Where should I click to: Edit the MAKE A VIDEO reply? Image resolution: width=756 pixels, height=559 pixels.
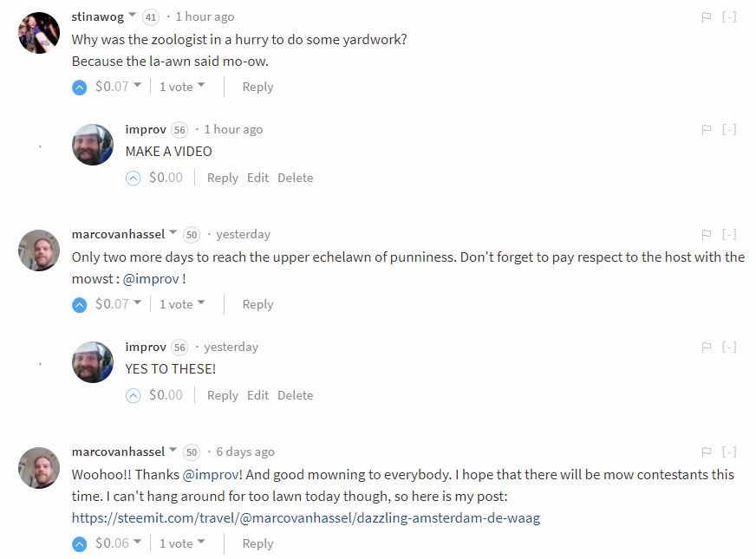pos(257,178)
